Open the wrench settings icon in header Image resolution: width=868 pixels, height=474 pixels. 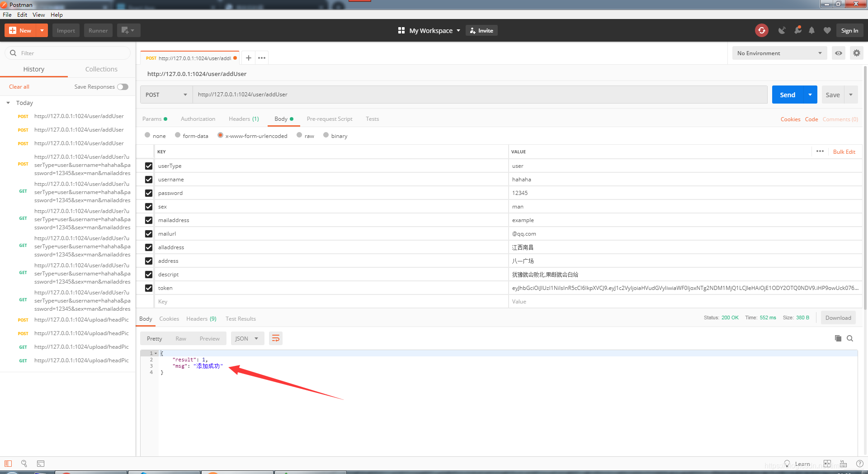click(797, 30)
